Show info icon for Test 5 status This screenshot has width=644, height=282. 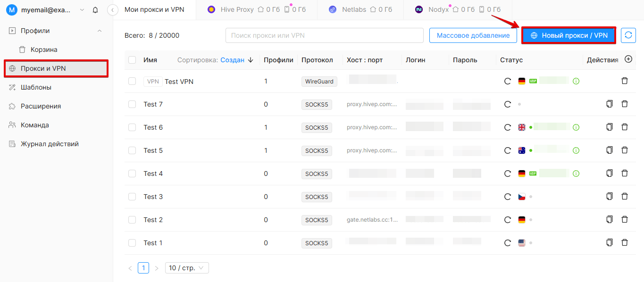coord(576,150)
